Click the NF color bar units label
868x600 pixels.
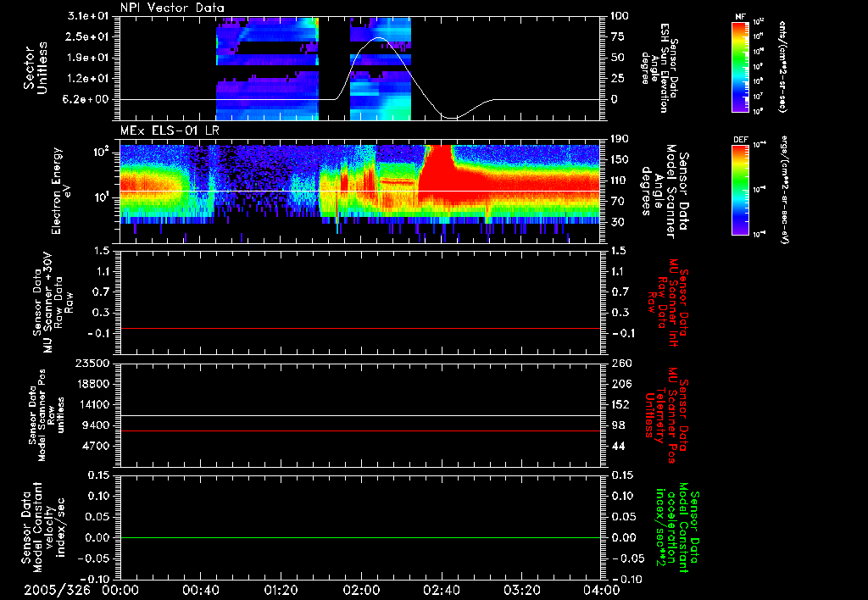[x=782, y=66]
